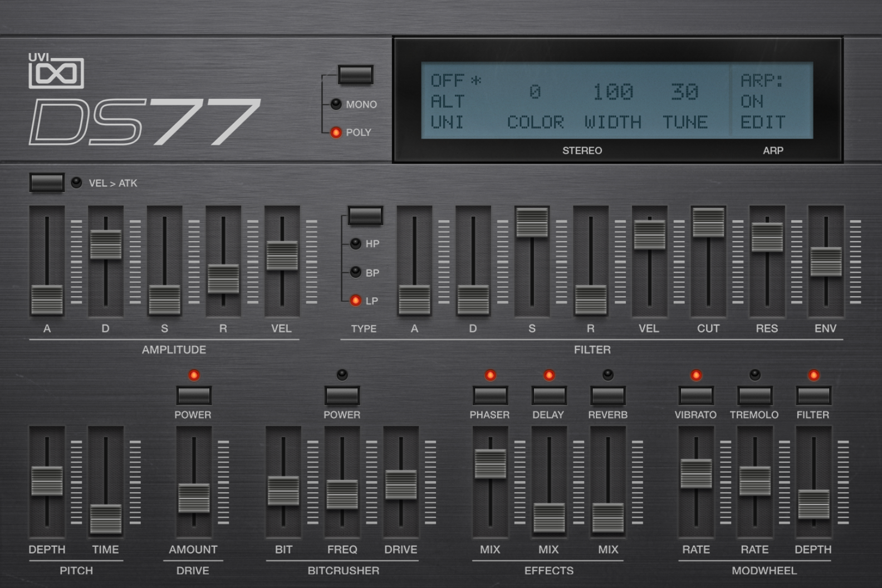This screenshot has height=588, width=882.
Task: Toggle the VEL > ATK button
Action: [47, 183]
